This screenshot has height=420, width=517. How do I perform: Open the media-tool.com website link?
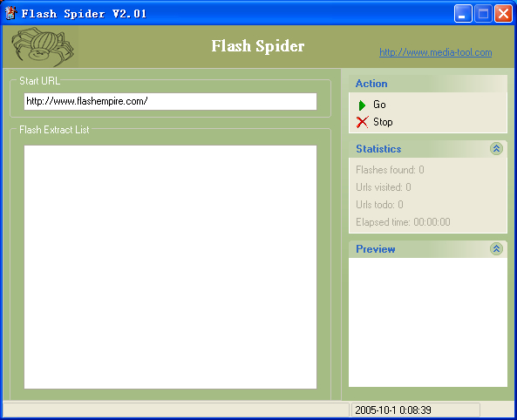tap(436, 52)
